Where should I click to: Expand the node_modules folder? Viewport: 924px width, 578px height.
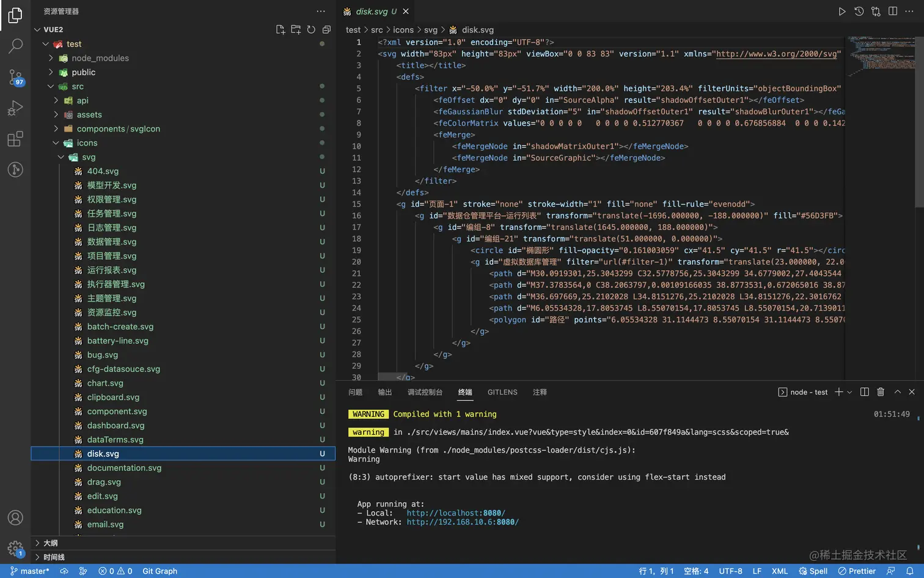point(100,58)
